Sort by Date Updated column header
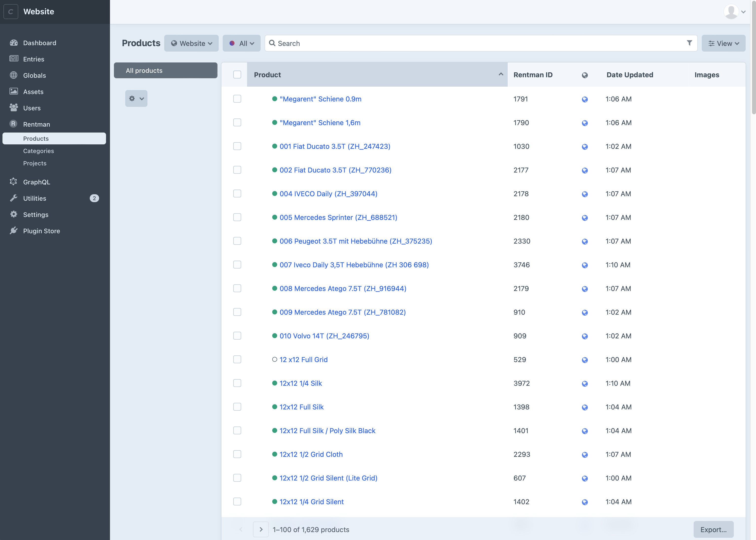Viewport: 756px width, 540px height. 630,75
